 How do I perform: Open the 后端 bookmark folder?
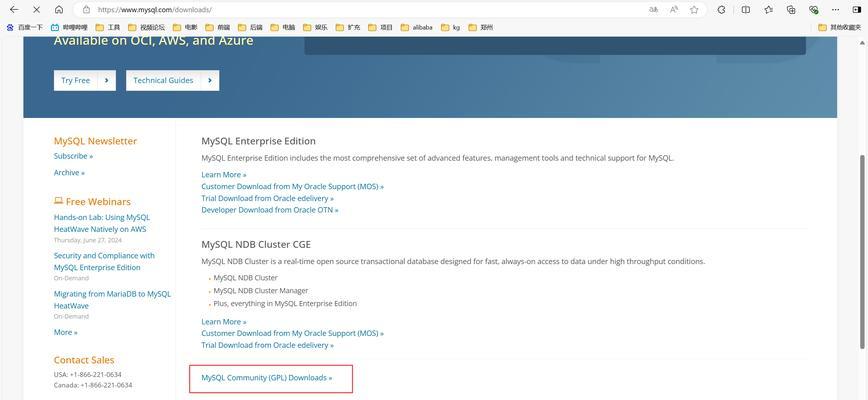coord(250,27)
